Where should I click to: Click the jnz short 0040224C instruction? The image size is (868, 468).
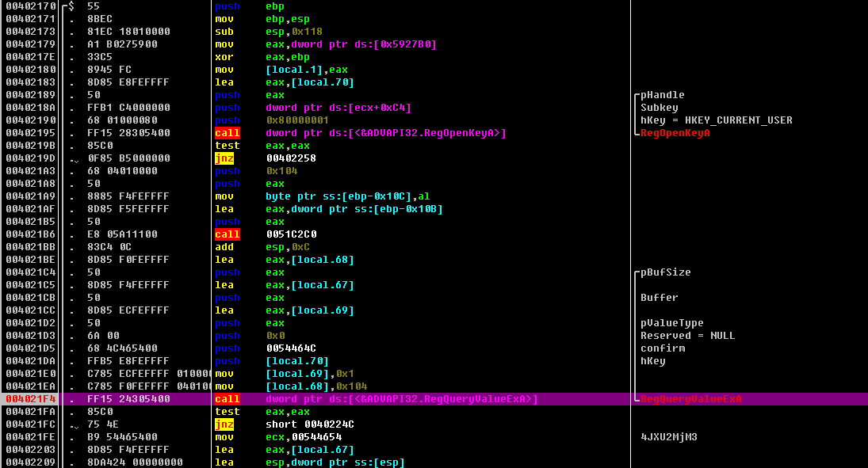coord(293,424)
